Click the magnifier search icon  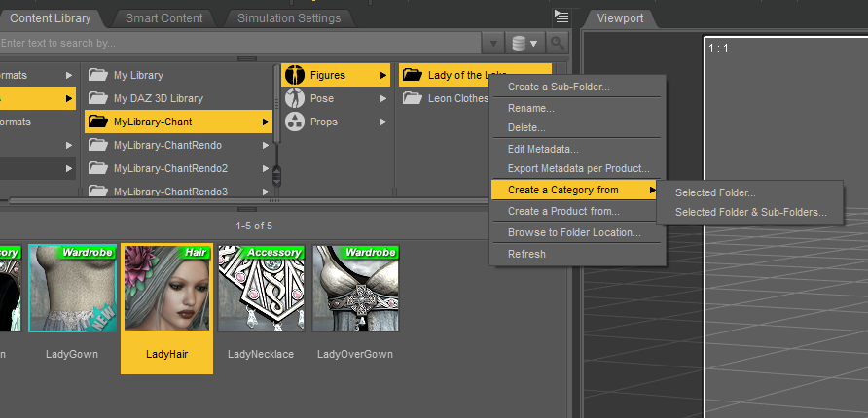[x=558, y=43]
